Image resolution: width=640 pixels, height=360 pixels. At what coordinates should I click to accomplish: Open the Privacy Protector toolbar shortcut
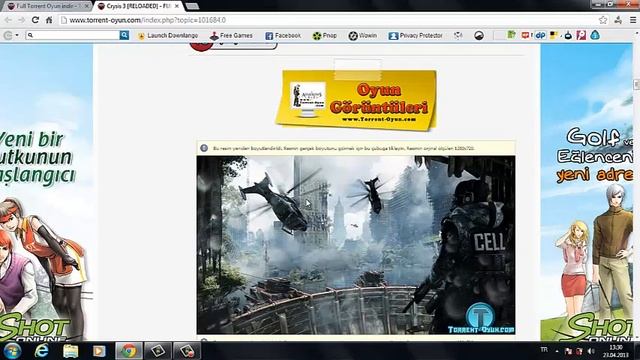[x=415, y=36]
